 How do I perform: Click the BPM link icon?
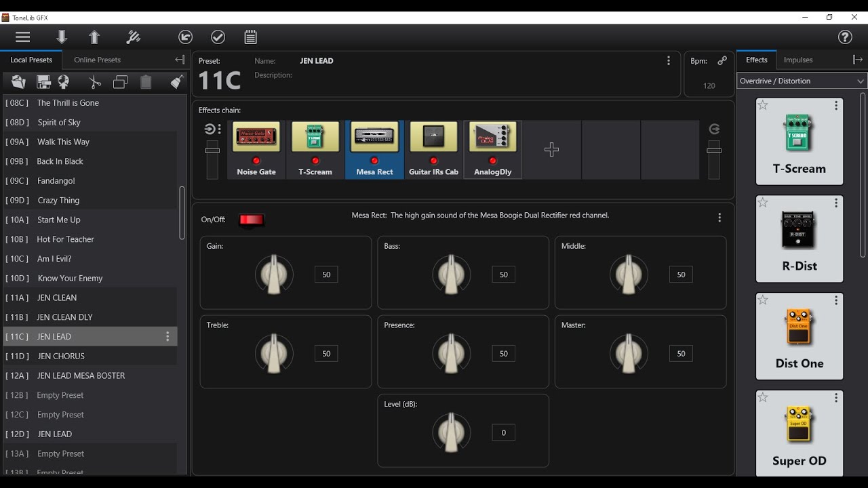[x=722, y=60]
